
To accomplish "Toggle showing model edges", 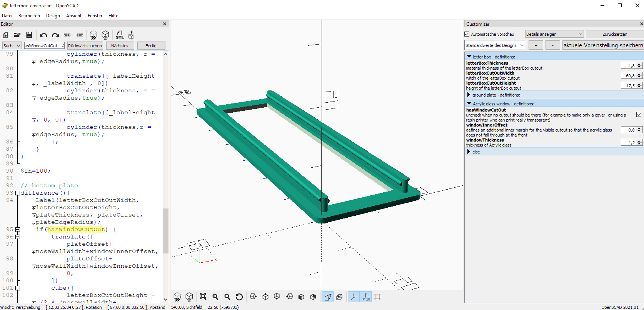I will 377,297.
